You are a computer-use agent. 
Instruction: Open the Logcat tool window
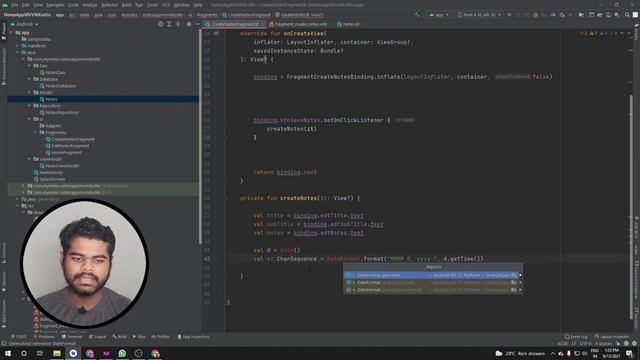click(x=98, y=337)
